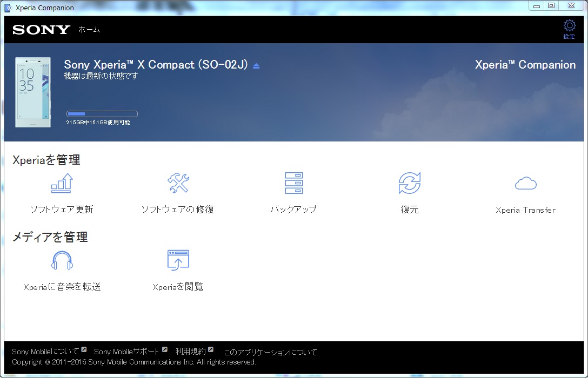The width and height of the screenshot is (588, 378).
Task: Click the ソフトウェアの修復 label
Action: click(178, 210)
